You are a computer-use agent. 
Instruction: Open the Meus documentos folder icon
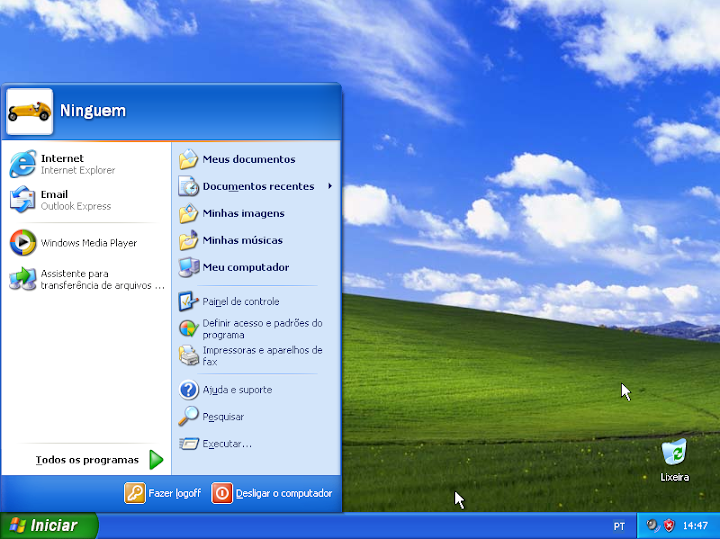tap(188, 159)
